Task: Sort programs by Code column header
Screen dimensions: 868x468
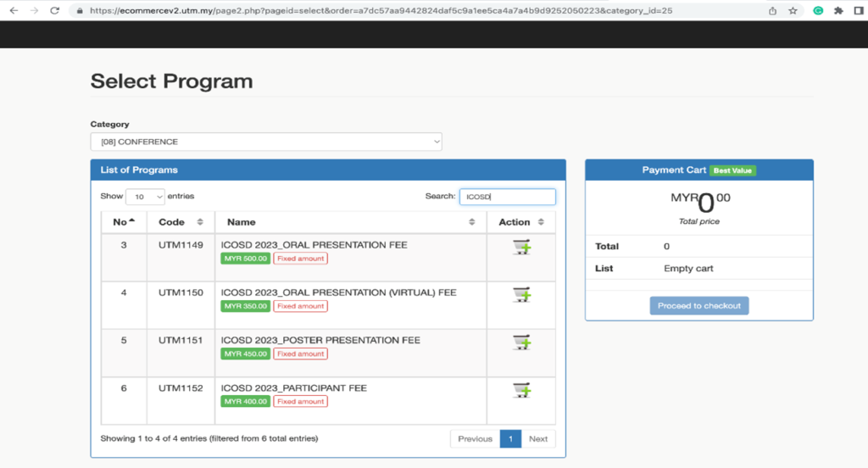Action: (x=181, y=222)
